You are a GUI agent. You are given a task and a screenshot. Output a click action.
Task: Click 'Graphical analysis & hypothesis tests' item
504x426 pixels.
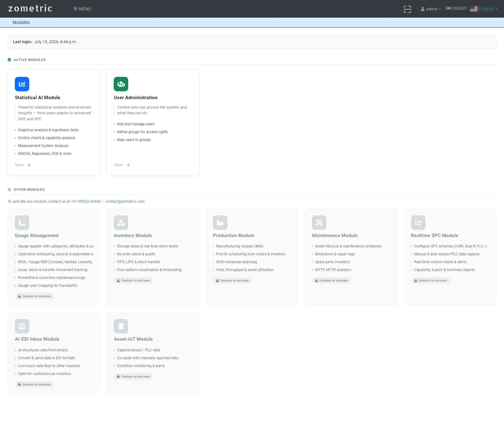coord(48,130)
